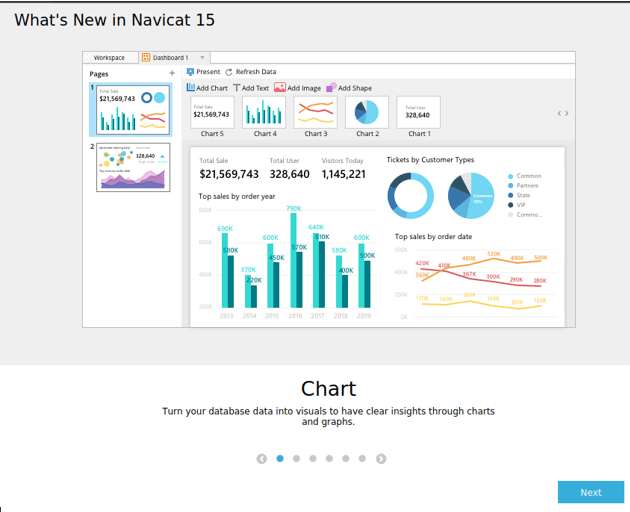Click the pie chart in Tickets section
This screenshot has width=630, height=512.
471,196
